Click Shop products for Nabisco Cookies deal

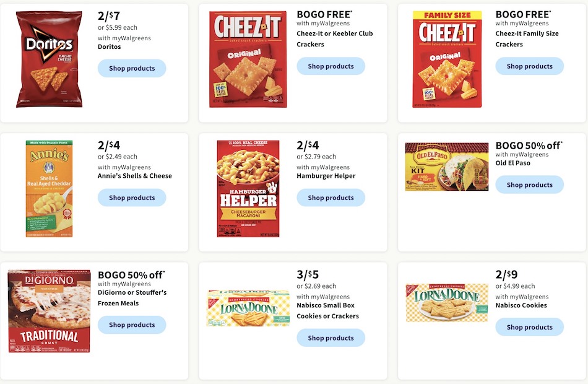click(529, 327)
